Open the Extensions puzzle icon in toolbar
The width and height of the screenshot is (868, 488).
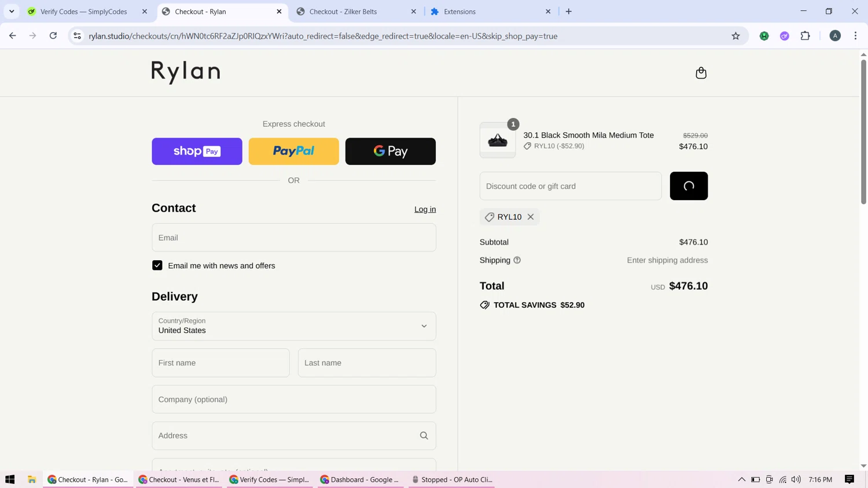point(805,36)
